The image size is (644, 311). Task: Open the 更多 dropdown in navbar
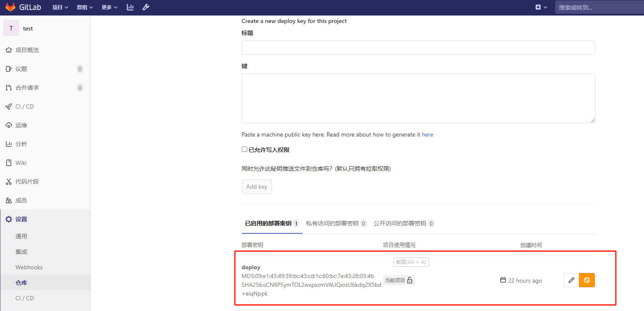tap(110, 7)
